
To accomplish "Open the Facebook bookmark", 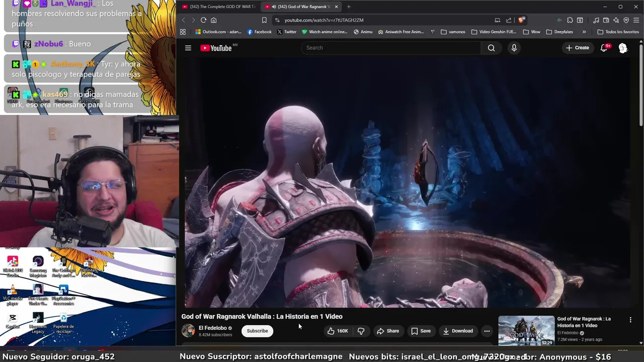I will pyautogui.click(x=260, y=32).
